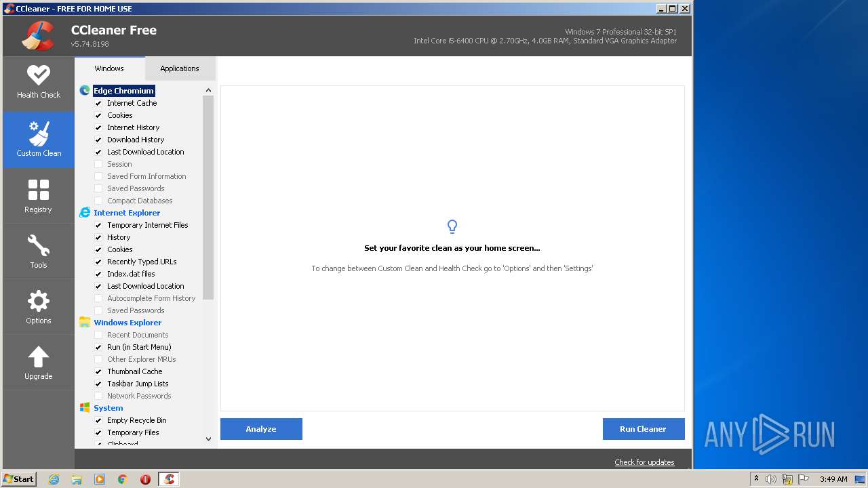
Task: Open Windows Explorer from the taskbar
Action: click(x=77, y=479)
